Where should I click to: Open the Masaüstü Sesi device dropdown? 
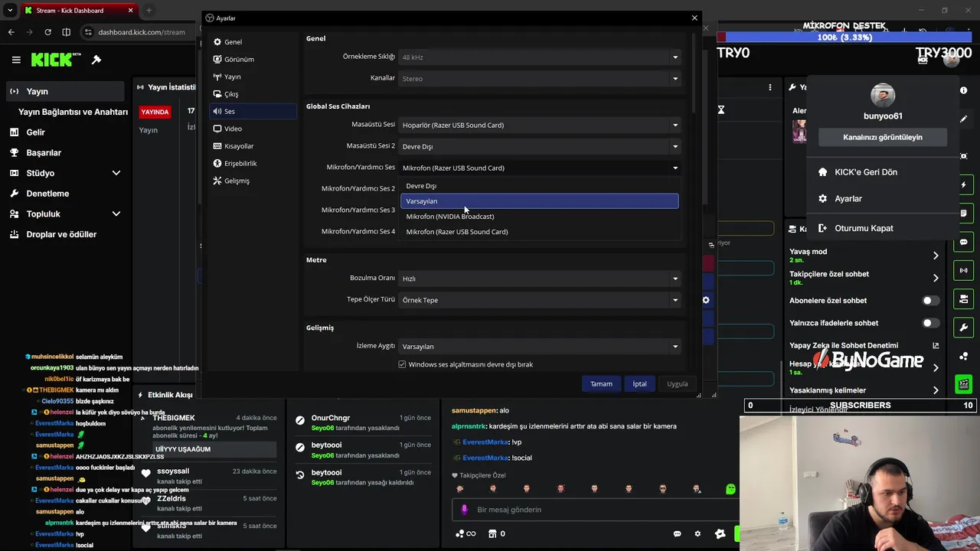(540, 126)
